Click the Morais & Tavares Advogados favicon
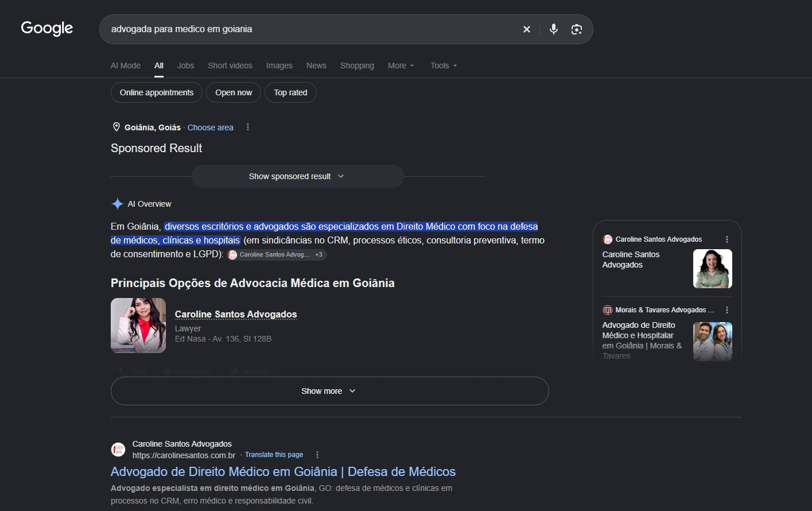 [x=608, y=310]
